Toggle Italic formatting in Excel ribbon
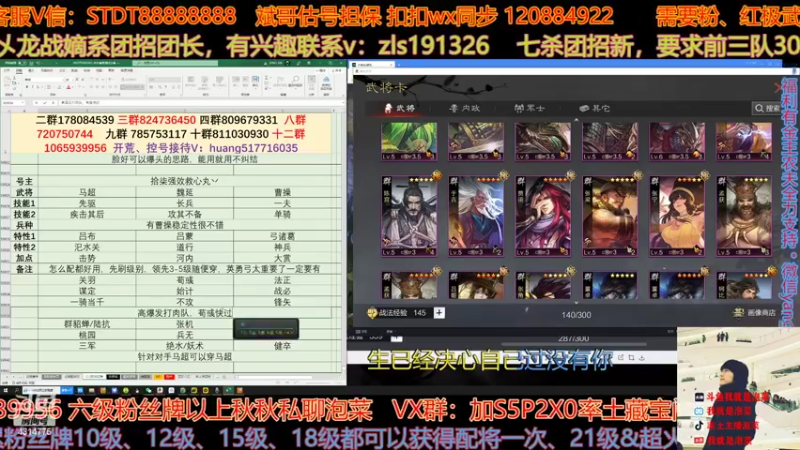Image resolution: width=800 pixels, height=450 pixels. (33, 87)
